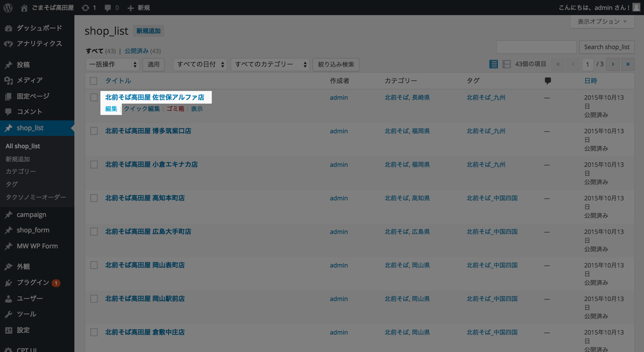
Task: Open the shop_list pin icon in sidebar
Action: pos(9,128)
